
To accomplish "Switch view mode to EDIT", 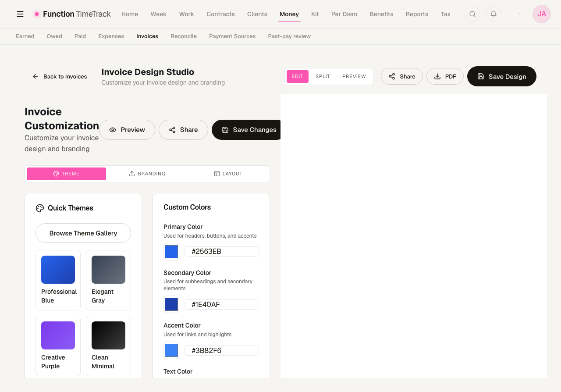I will coord(298,76).
